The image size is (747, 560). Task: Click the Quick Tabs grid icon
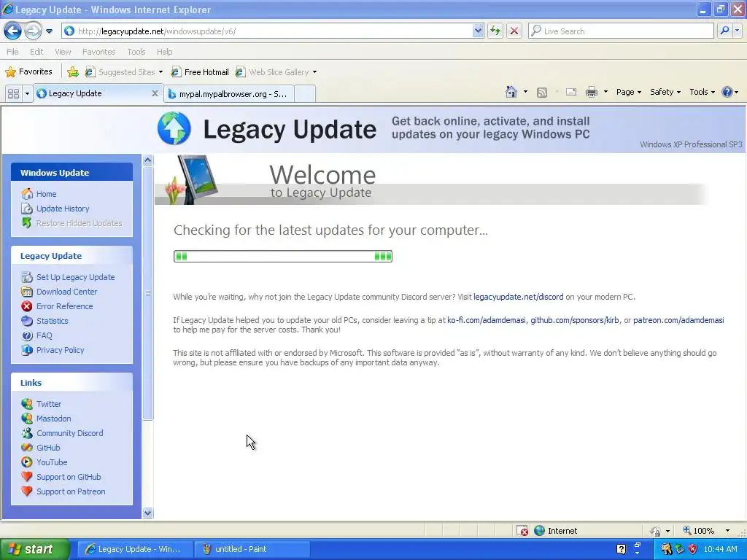coord(13,93)
